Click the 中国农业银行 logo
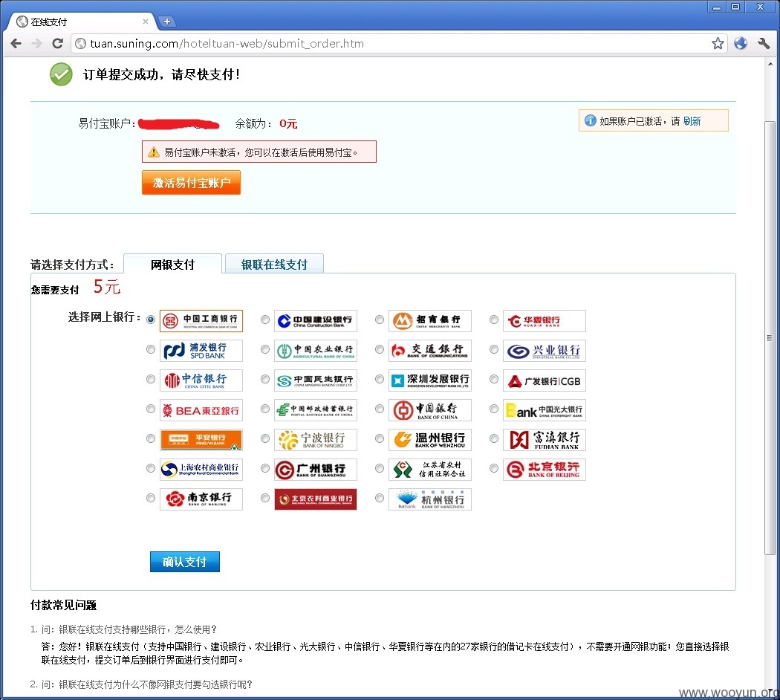The height and width of the screenshot is (700, 780). 316,351
